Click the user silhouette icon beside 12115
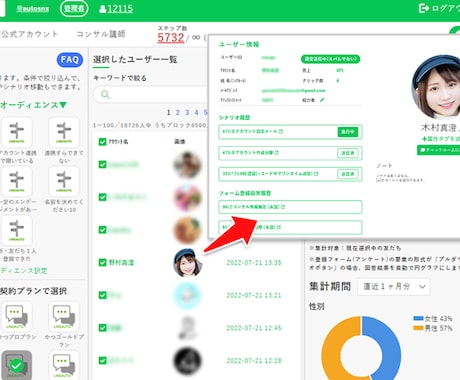This screenshot has width=460, height=380. 103,9
